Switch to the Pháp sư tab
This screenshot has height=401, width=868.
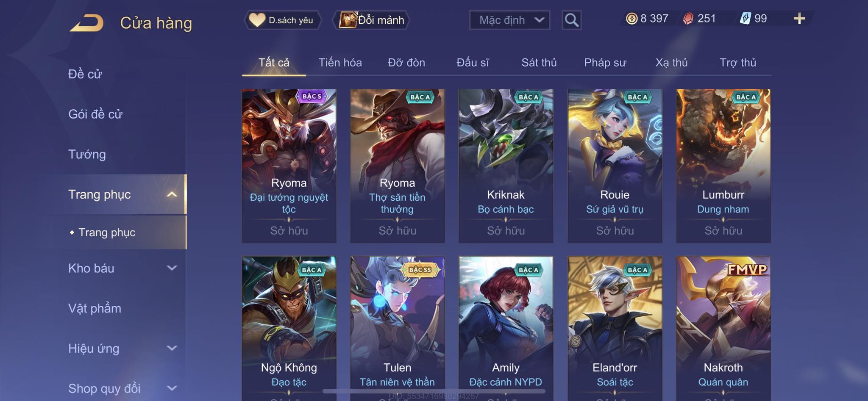point(605,63)
